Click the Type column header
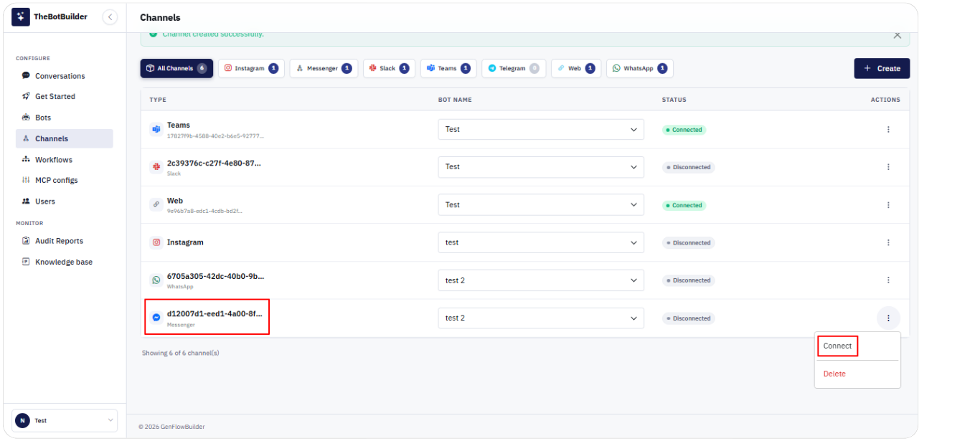Image resolution: width=980 pixels, height=441 pixels. coord(158,100)
